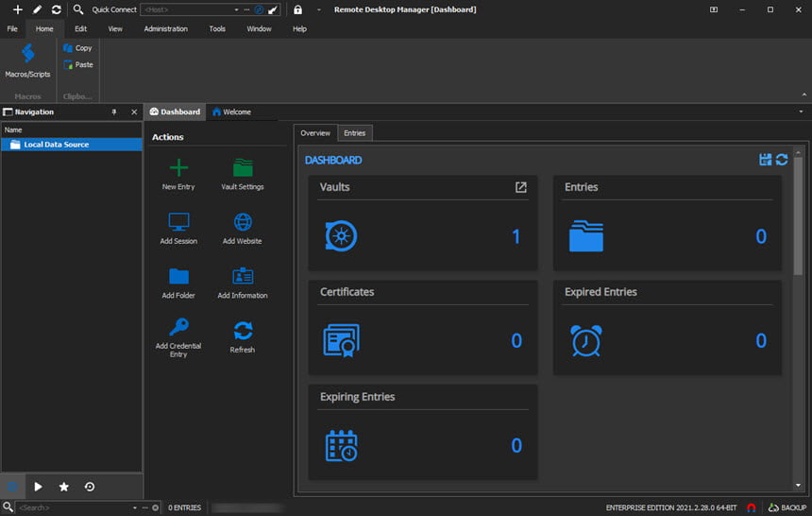Click Paste in the ribbon

(x=77, y=65)
